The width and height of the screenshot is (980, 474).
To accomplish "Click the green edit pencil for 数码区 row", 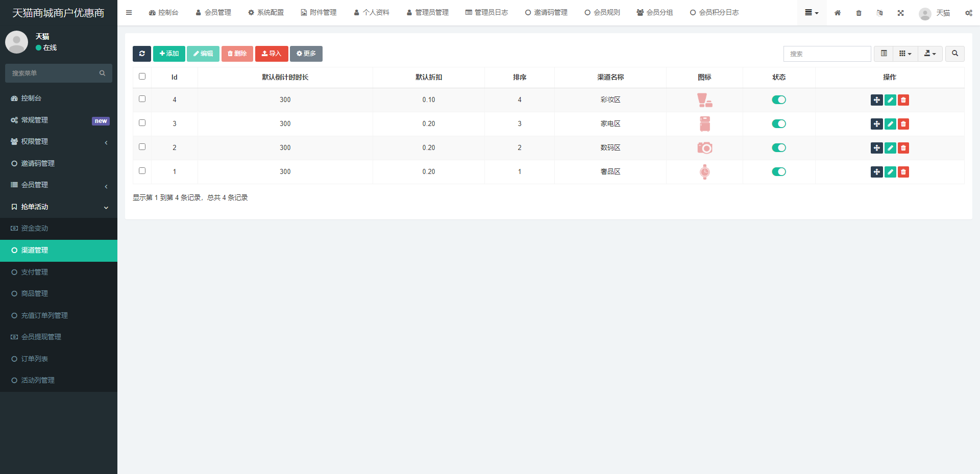I will (x=890, y=148).
